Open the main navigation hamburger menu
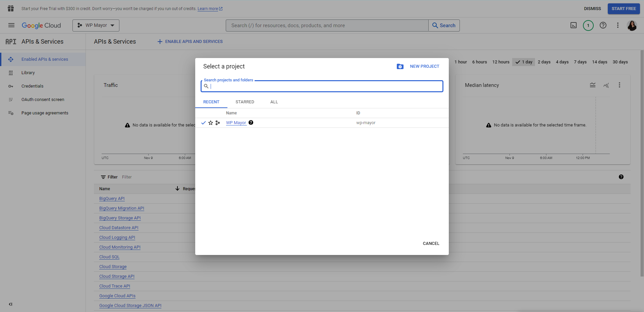The image size is (644, 312). tap(11, 25)
